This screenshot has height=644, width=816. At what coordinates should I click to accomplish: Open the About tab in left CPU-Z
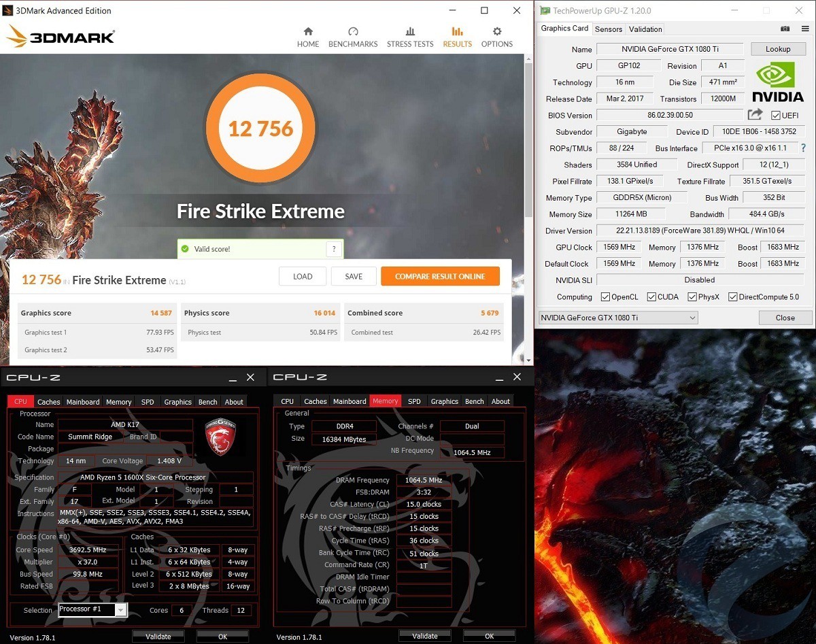234,402
